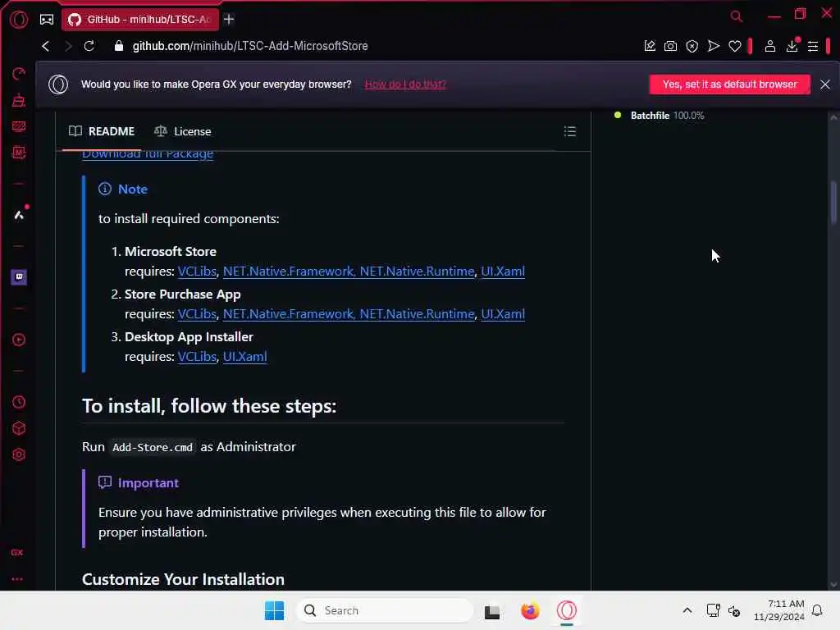
Task: Show hidden system tray icons
Action: [687, 610]
